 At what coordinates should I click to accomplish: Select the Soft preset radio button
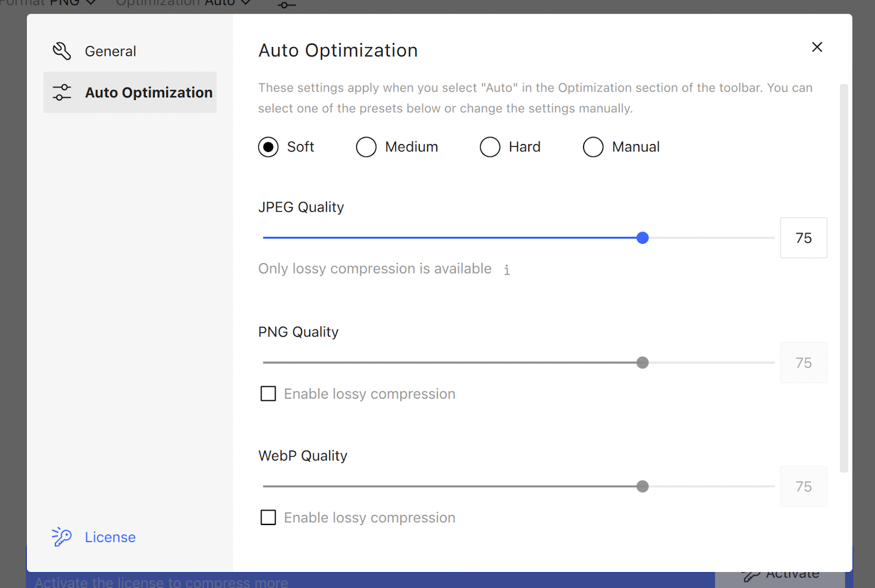pyautogui.click(x=269, y=147)
